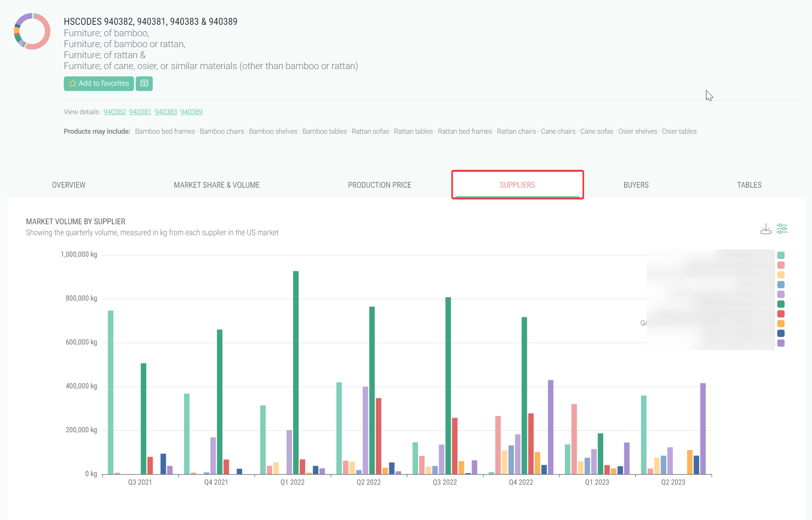Click the 'Osier tables' product text

pos(679,131)
